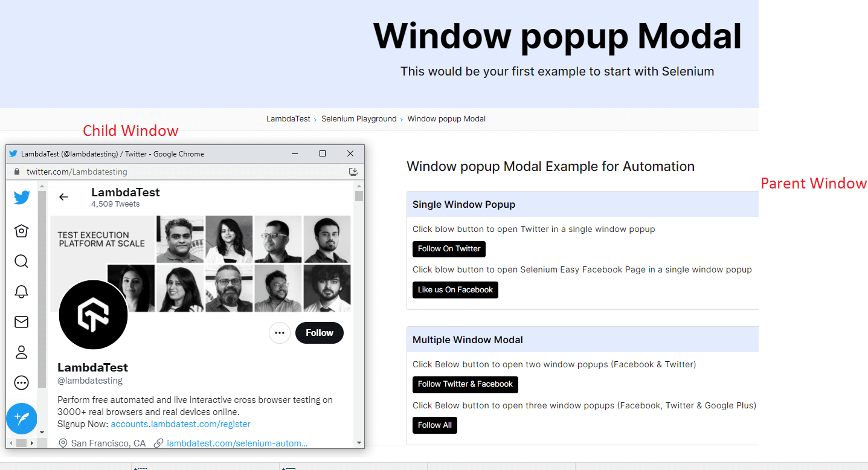Viewport: 868px width, 470px height.
Task: Open the Profile icon in sidebar
Action: [x=21, y=352]
